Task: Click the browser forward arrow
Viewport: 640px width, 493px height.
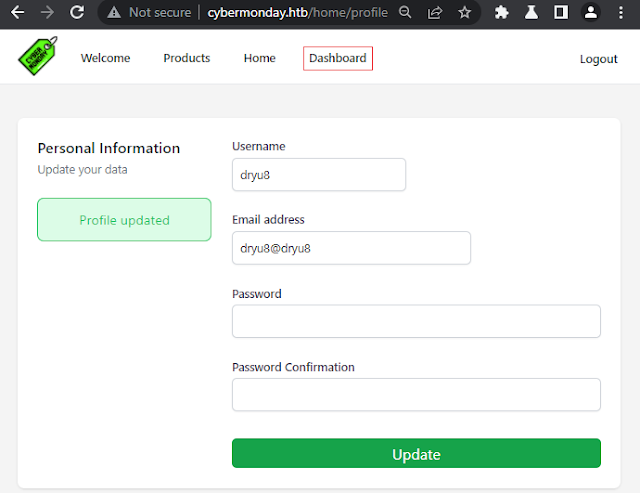Action: (x=47, y=12)
